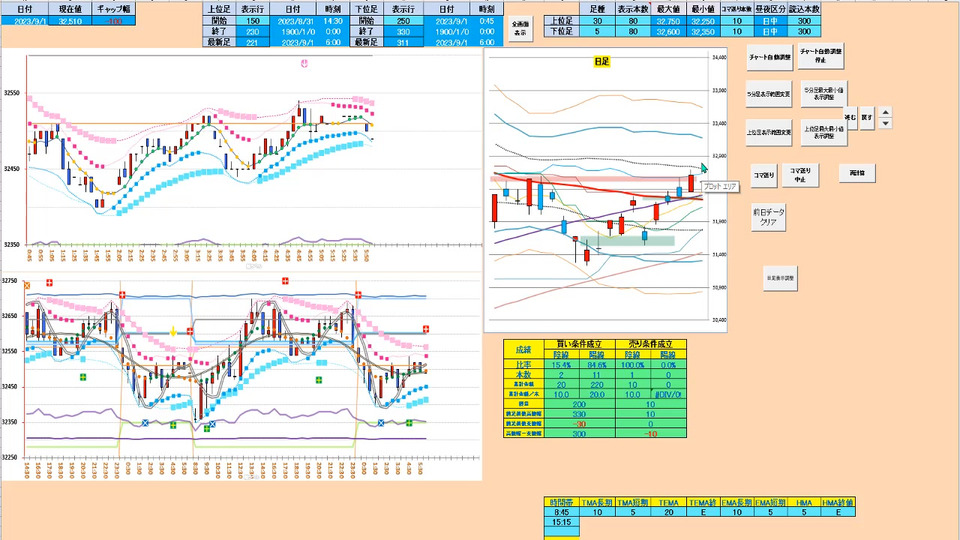Select the pink marker atop the upper chart
The image size is (960, 540).
304,63
